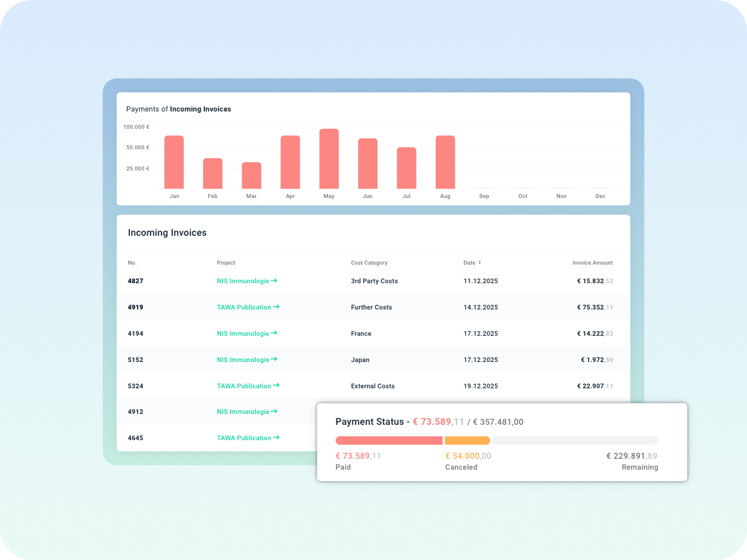Select the arrow icon for NIS Immunologie in row 4912
Image resolution: width=747 pixels, height=560 pixels.
click(275, 411)
